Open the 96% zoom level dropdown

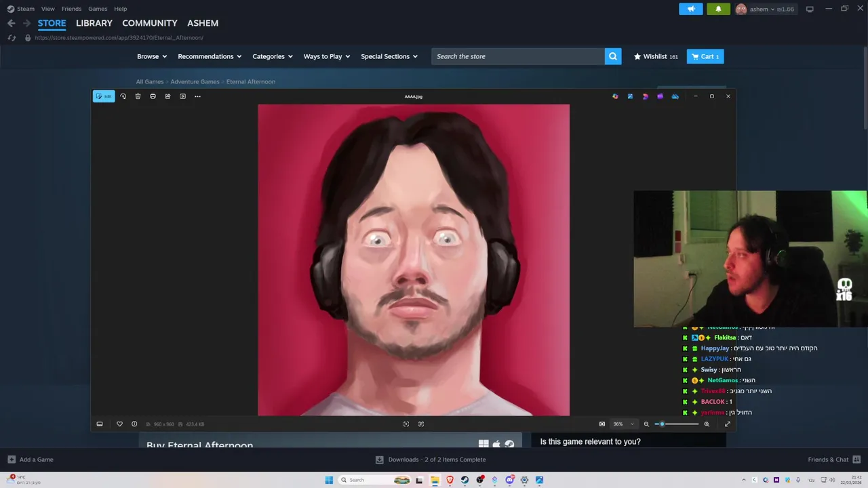pyautogui.click(x=624, y=424)
